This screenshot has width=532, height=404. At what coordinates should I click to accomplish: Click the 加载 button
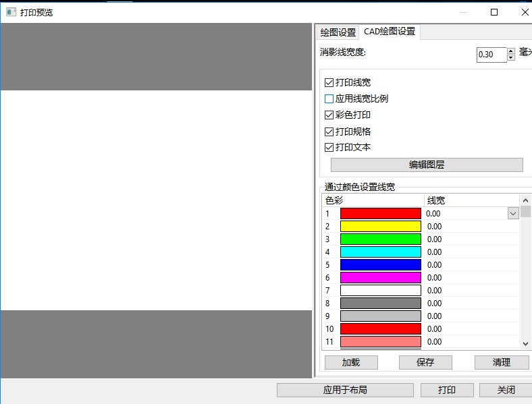click(351, 362)
